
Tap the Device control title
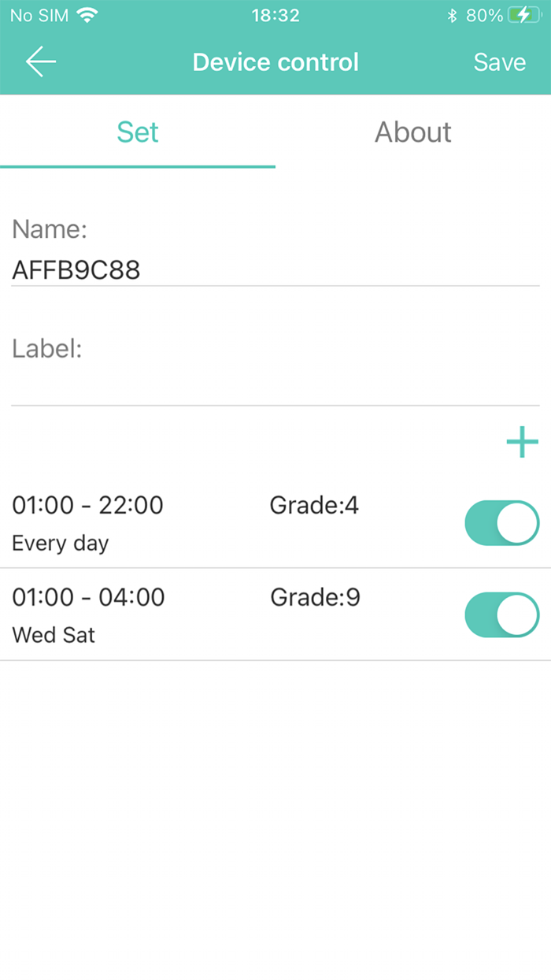coord(275,62)
